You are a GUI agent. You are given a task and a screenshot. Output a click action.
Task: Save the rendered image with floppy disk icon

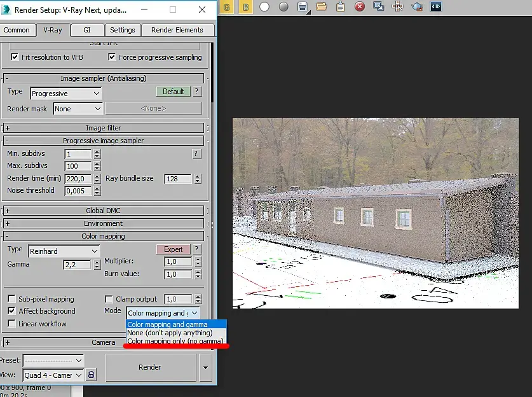pos(303,7)
